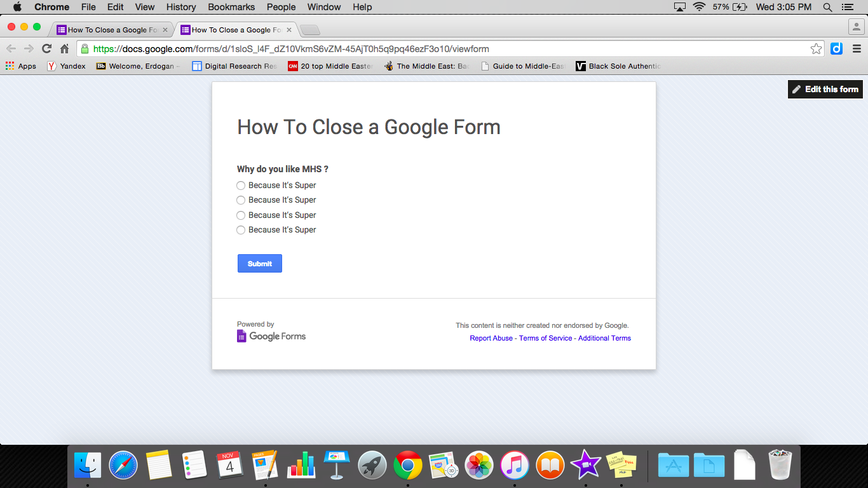
Task: Open the Apps grid on the bookmarks bar
Action: (x=10, y=65)
